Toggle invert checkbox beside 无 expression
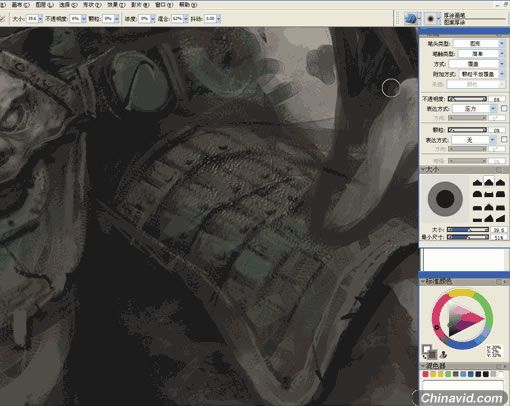The height and width of the screenshot is (406, 510). 504,139
